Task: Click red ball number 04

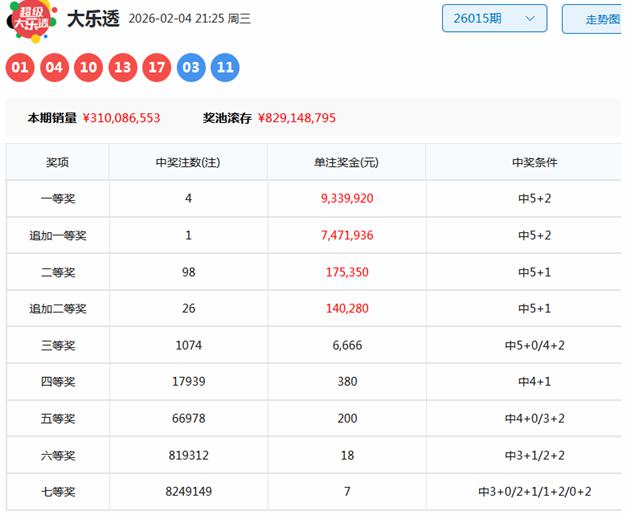Action: (x=54, y=68)
